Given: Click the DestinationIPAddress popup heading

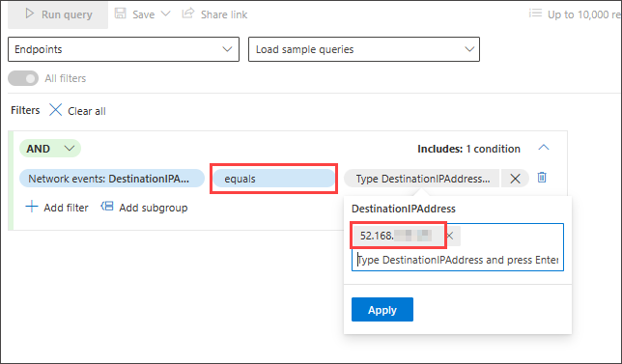Looking at the screenshot, I should (404, 209).
